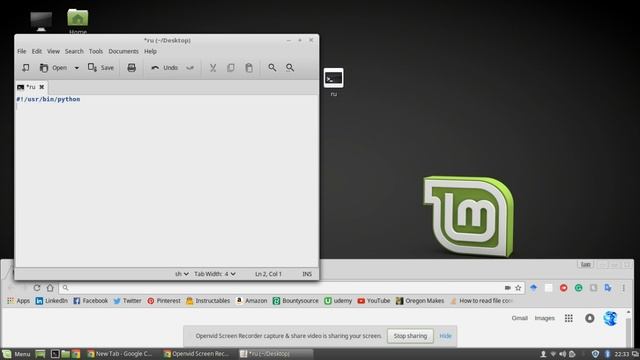Viewport: 640px width, 360px height.
Task: Cut selection with the scissors icon
Action: point(213,68)
